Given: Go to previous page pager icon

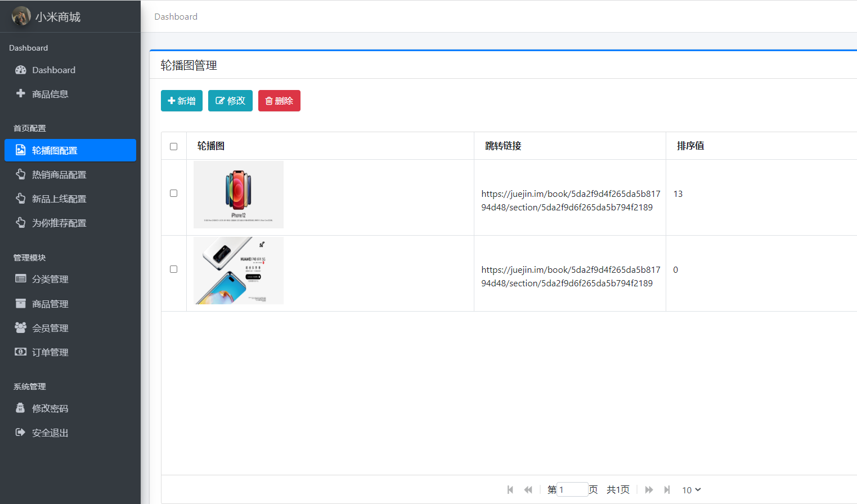Looking at the screenshot, I should point(528,490).
